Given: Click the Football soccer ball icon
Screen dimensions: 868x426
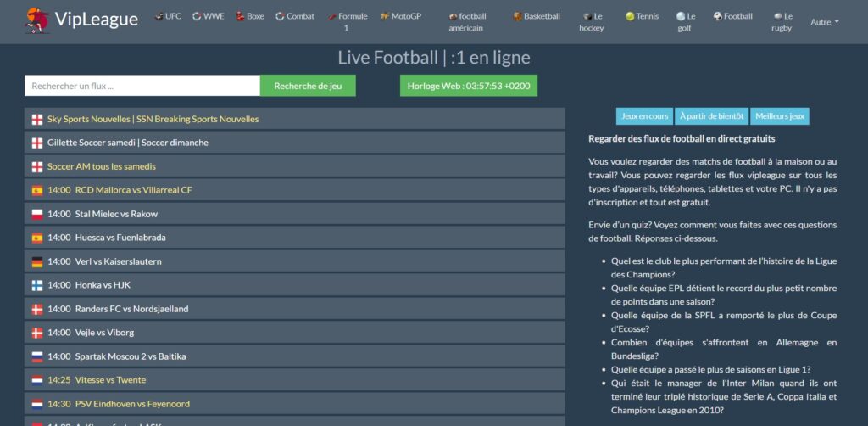Looking at the screenshot, I should [x=718, y=17].
